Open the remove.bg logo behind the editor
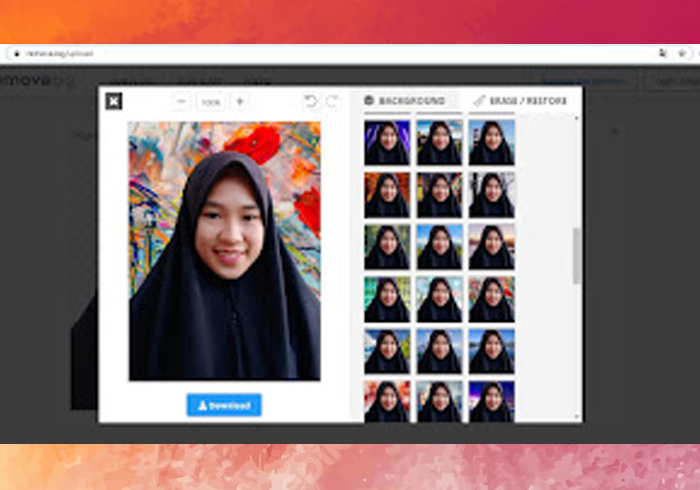This screenshot has height=490, width=700. coord(36,80)
